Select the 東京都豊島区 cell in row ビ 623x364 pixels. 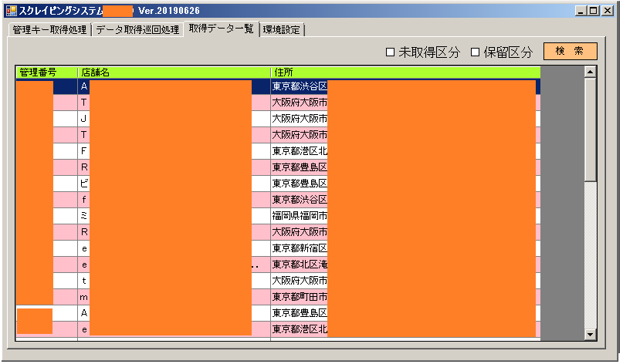[x=405, y=184]
